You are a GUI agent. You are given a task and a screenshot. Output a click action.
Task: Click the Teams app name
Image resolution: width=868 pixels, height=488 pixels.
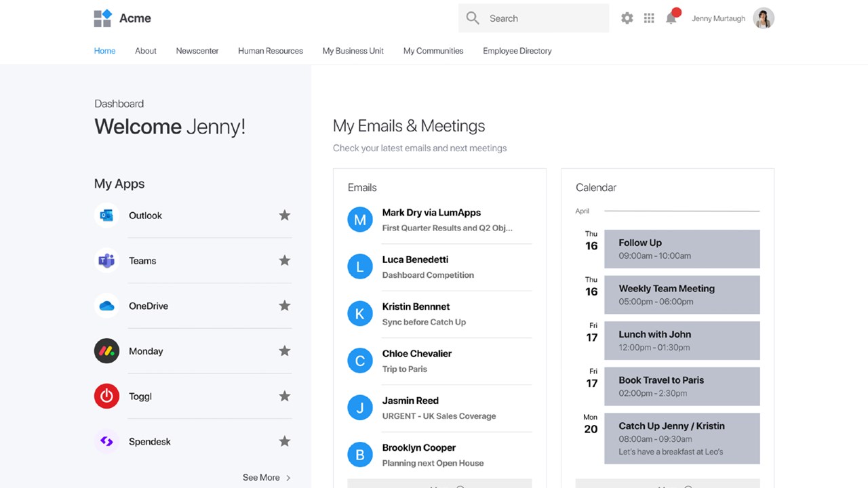coord(142,261)
